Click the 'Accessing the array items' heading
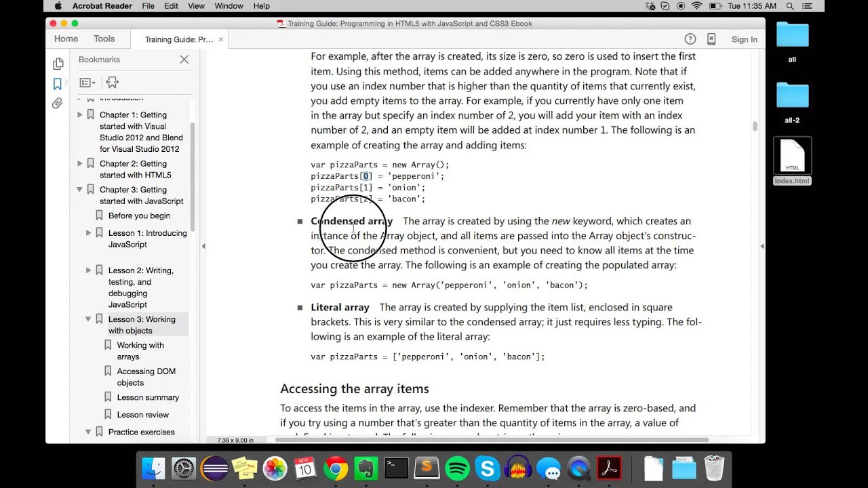This screenshot has height=488, width=868. coord(355,389)
